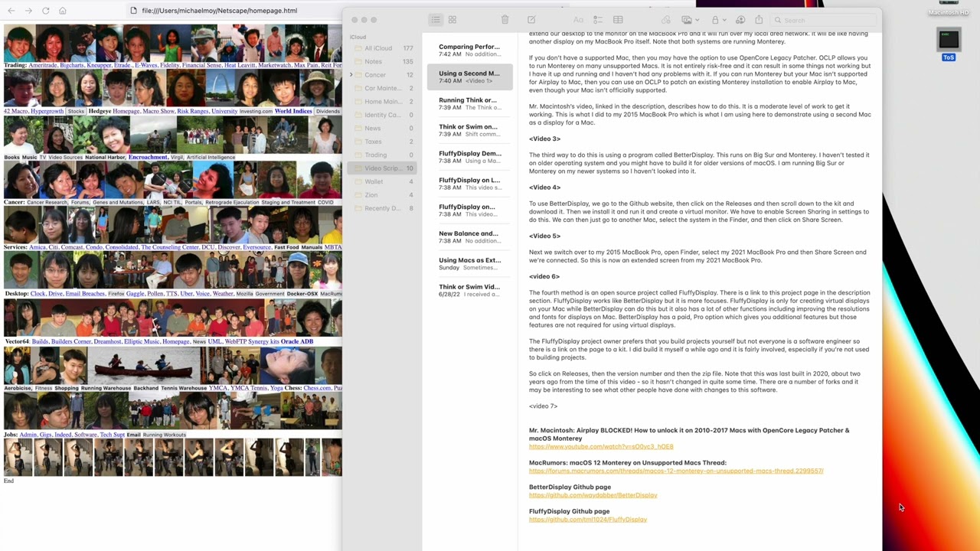Insert a checklist in Notes
This screenshot has width=980, height=551.
pyautogui.click(x=598, y=20)
